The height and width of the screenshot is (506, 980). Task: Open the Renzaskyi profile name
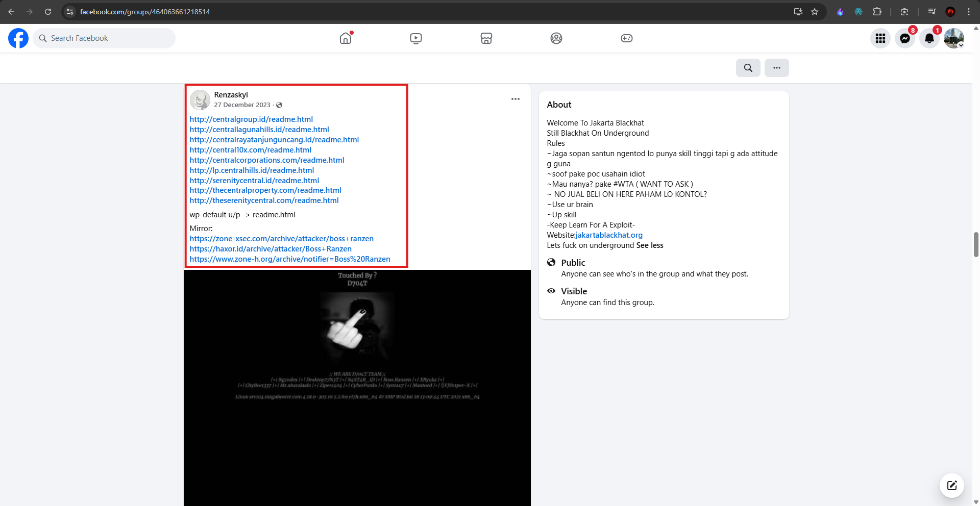coord(231,95)
